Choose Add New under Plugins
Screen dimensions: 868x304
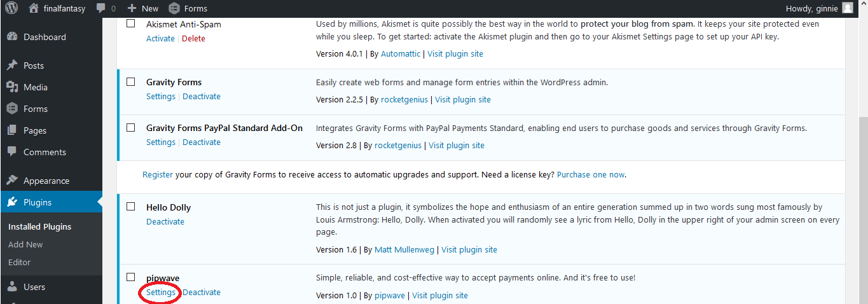point(25,244)
